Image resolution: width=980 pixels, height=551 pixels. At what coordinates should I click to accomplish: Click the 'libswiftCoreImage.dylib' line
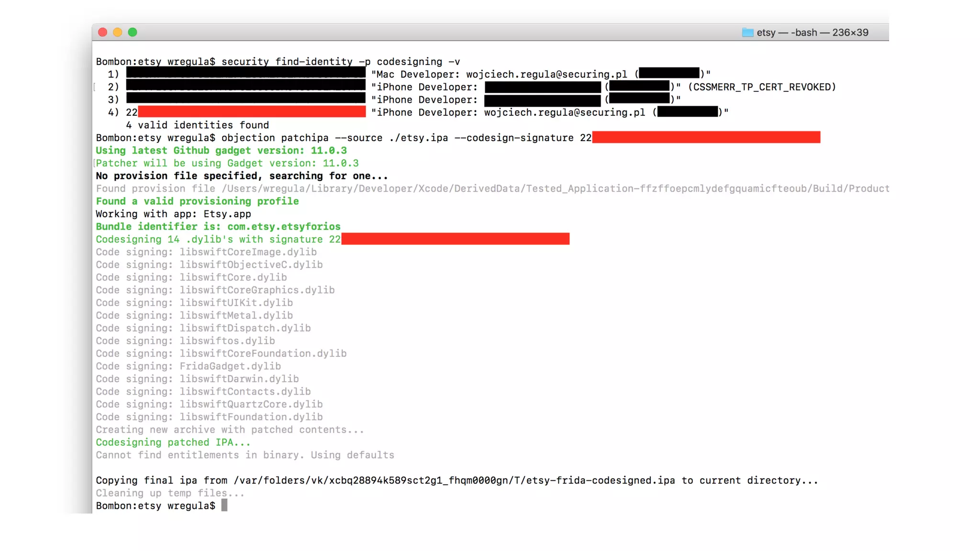(x=248, y=252)
